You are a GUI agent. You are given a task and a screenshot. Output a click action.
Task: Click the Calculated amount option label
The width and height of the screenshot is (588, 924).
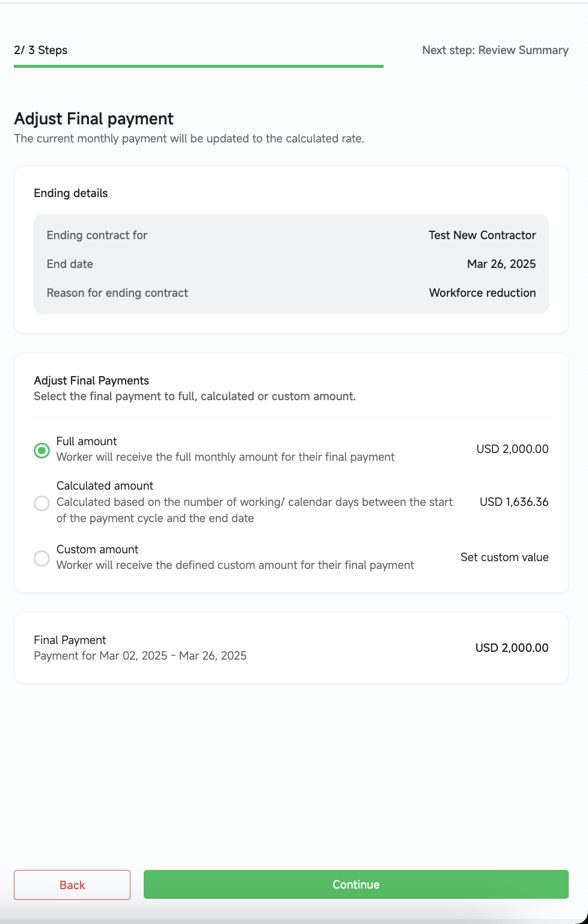click(105, 485)
